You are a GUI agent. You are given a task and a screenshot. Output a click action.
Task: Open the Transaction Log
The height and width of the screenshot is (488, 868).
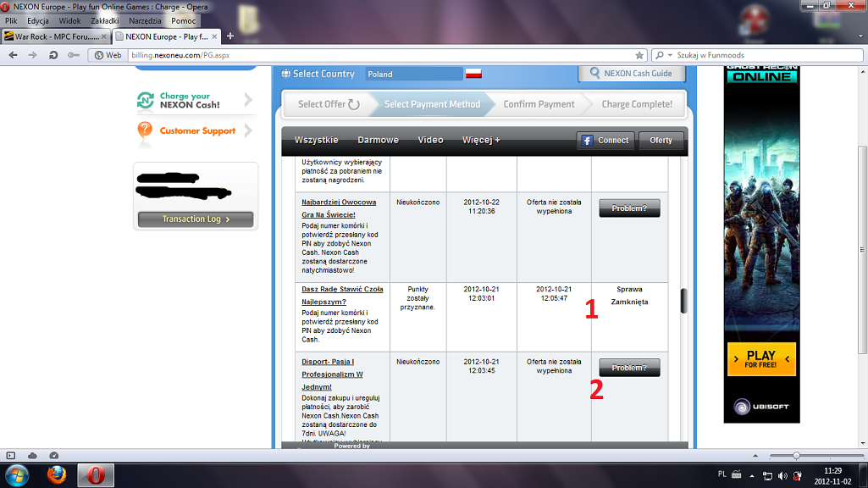[196, 219]
